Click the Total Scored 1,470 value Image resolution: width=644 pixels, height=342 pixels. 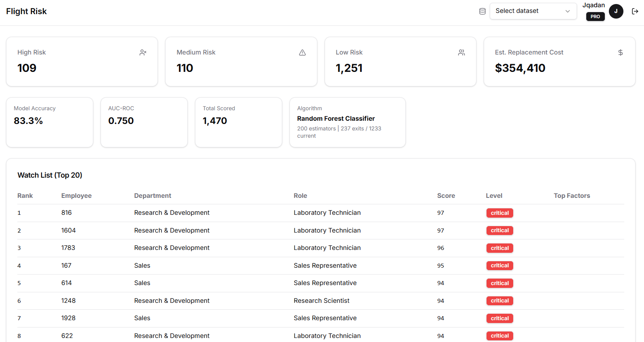[x=215, y=121]
